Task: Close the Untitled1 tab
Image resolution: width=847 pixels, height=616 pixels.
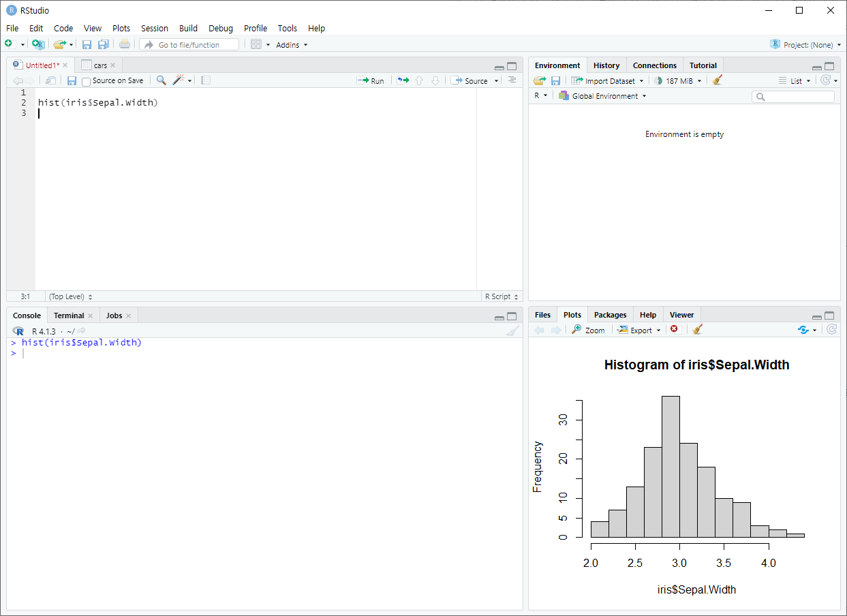Action: click(x=65, y=65)
